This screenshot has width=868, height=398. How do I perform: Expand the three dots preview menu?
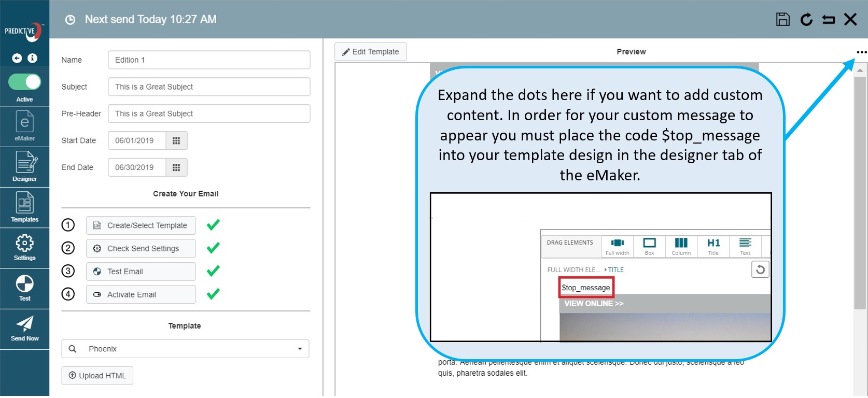coord(861,52)
